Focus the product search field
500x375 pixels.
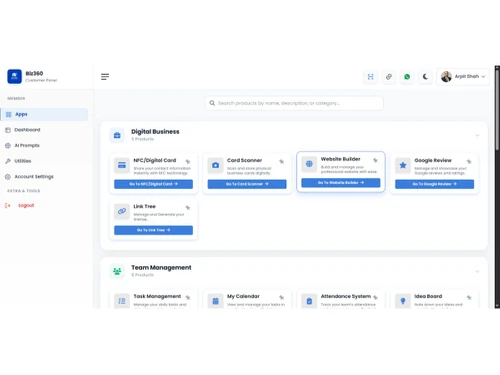pos(294,103)
